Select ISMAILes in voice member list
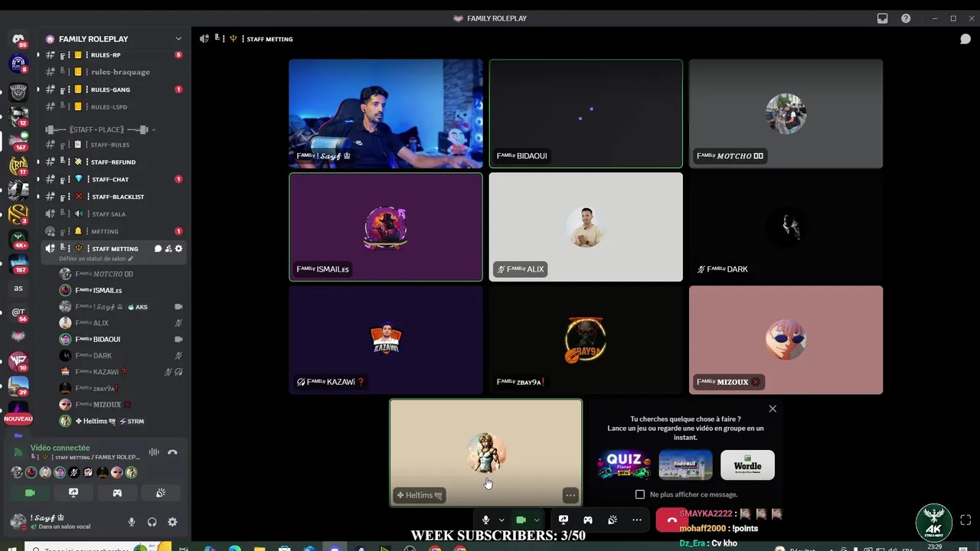This screenshot has height=551, width=980. pyautogui.click(x=121, y=290)
